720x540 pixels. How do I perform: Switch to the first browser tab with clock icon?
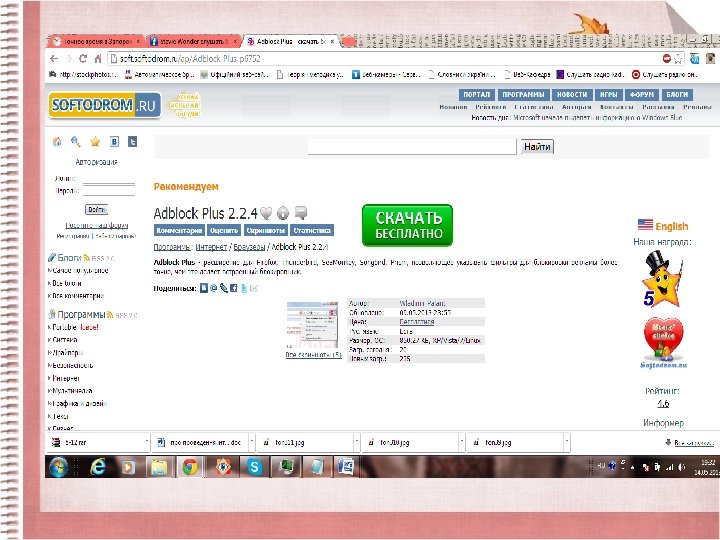pyautogui.click(x=96, y=41)
